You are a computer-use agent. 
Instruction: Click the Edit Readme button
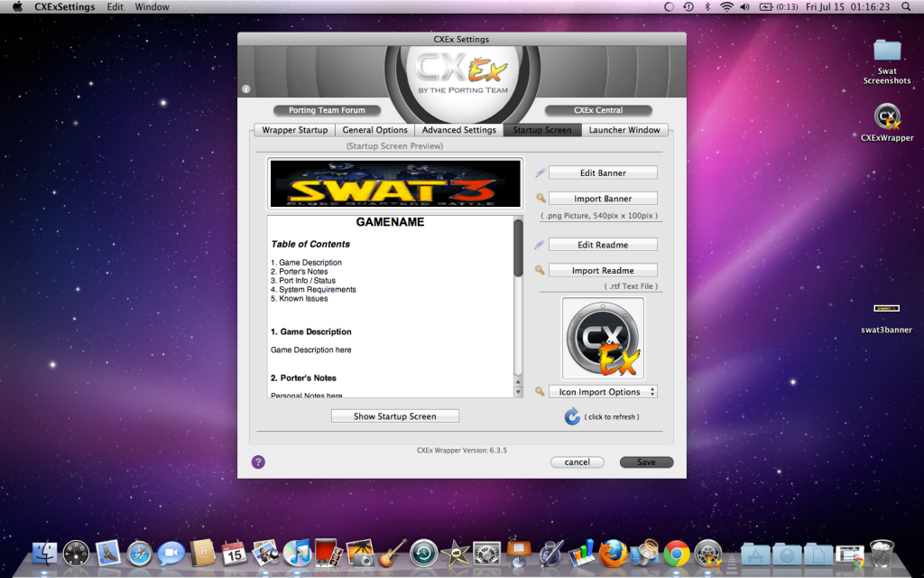point(603,245)
